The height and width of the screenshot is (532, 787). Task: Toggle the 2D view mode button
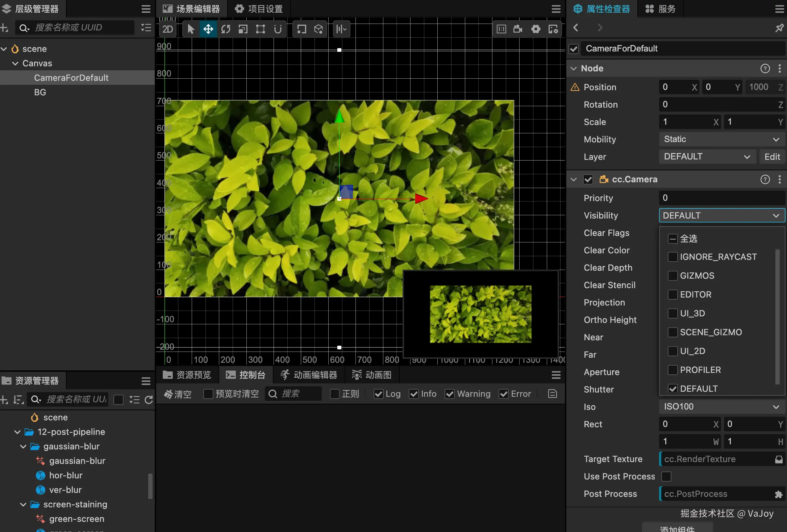point(168,29)
